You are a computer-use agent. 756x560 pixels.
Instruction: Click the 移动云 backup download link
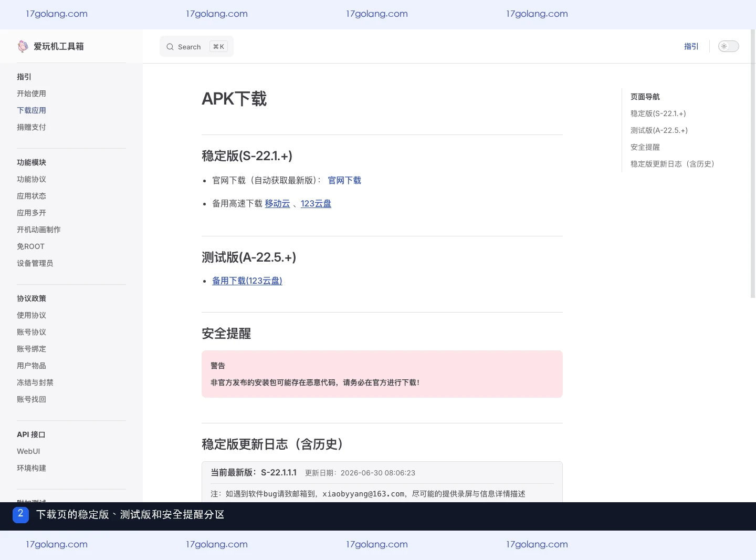point(277,203)
